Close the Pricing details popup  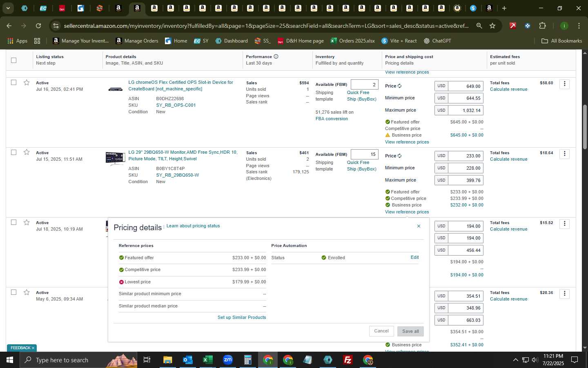[419, 226]
